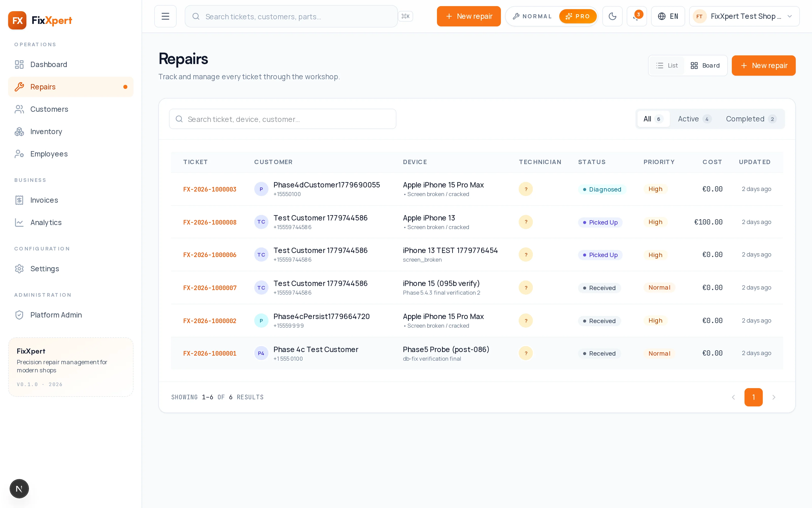
Task: Click the UPDATED column header
Action: [755, 162]
